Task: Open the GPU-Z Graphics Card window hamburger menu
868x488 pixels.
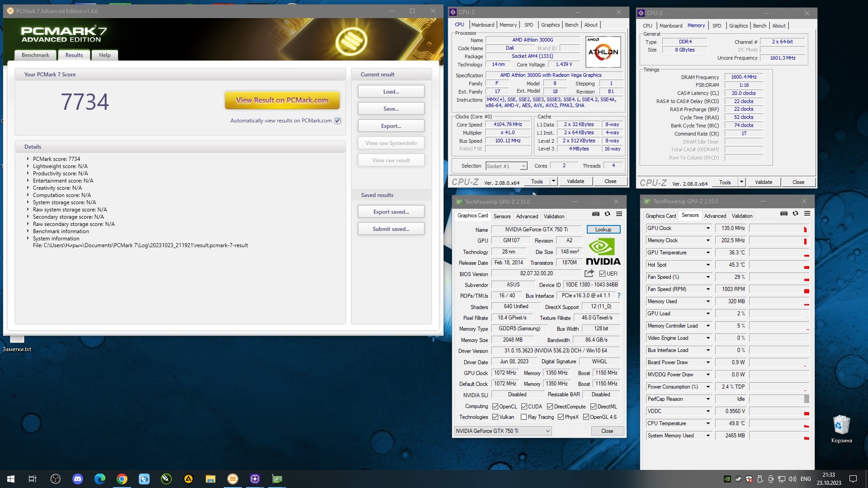Action: [x=619, y=214]
